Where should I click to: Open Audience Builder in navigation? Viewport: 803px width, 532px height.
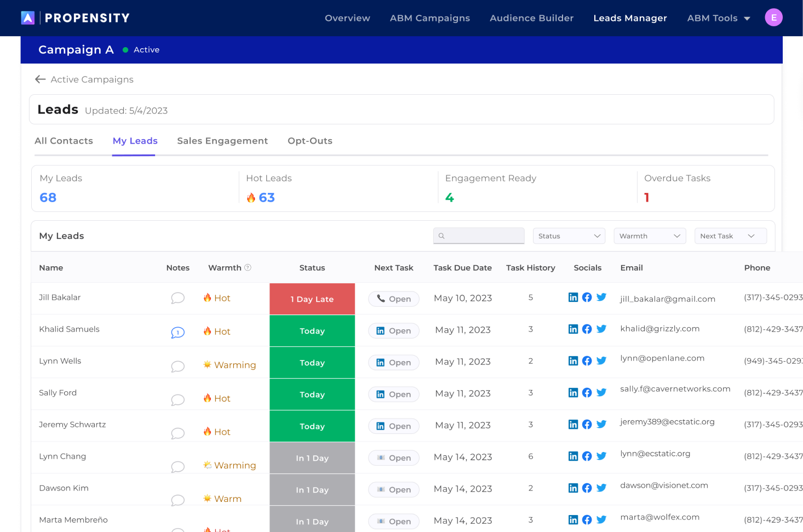tap(531, 18)
